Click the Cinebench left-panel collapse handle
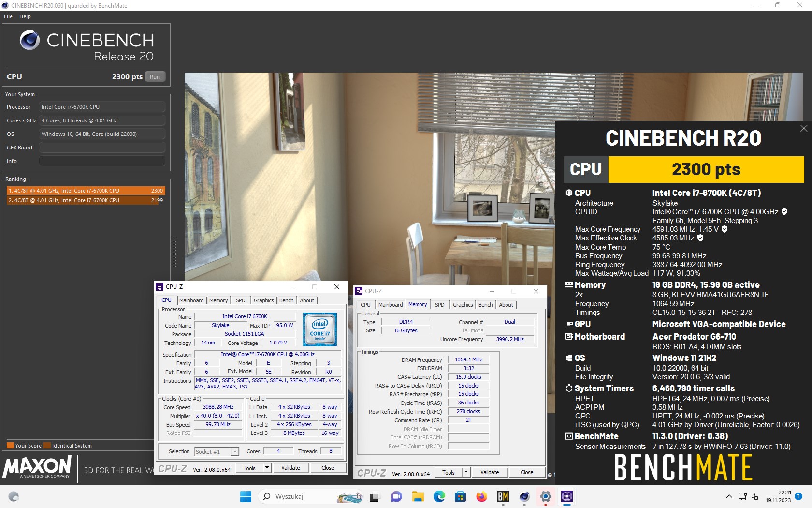The image size is (812, 508). point(174,252)
